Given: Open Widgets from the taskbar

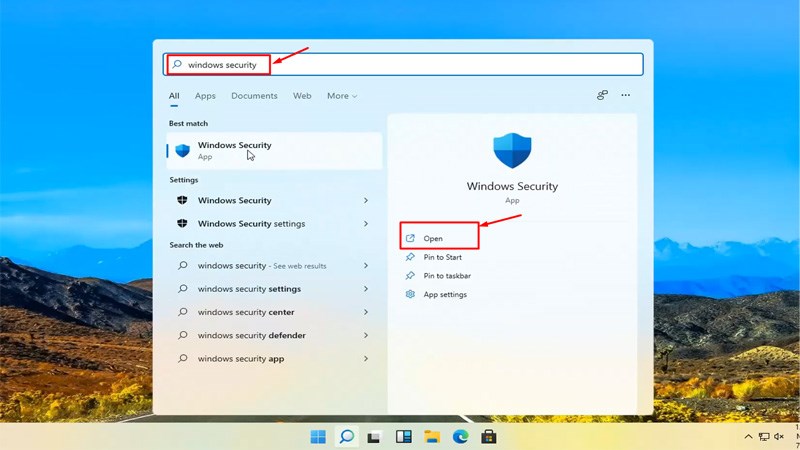Looking at the screenshot, I should [404, 437].
